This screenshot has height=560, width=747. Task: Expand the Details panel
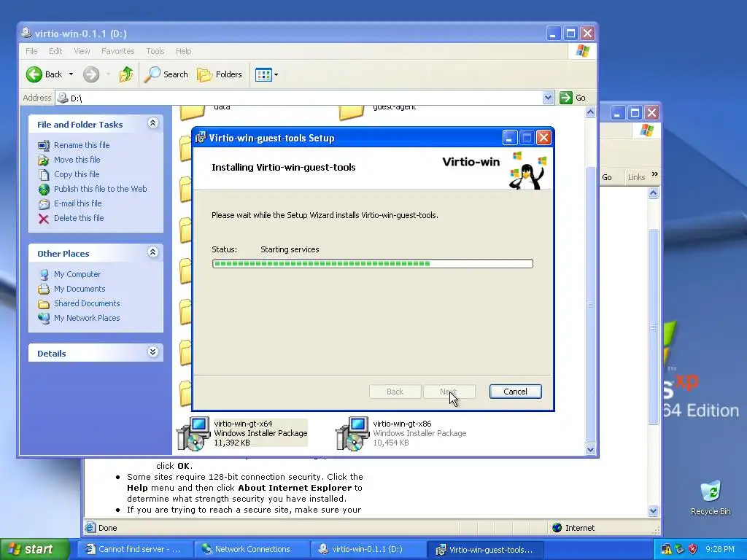pyautogui.click(x=152, y=352)
